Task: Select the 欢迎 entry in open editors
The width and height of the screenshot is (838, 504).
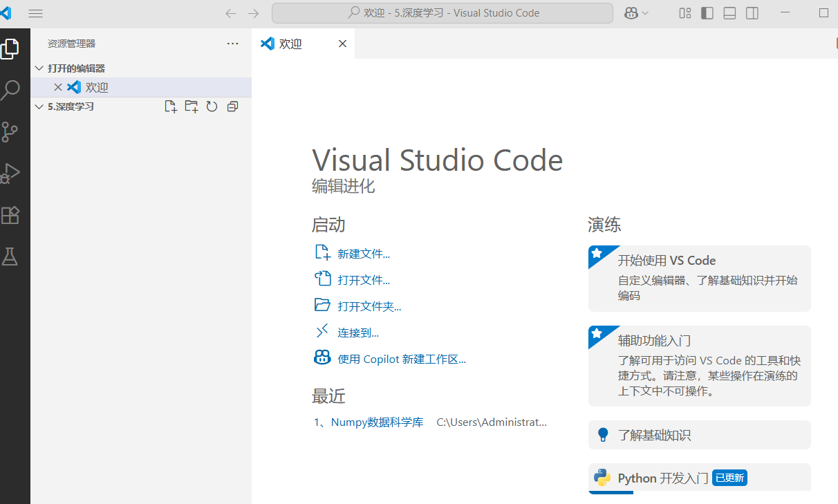Action: click(141, 87)
